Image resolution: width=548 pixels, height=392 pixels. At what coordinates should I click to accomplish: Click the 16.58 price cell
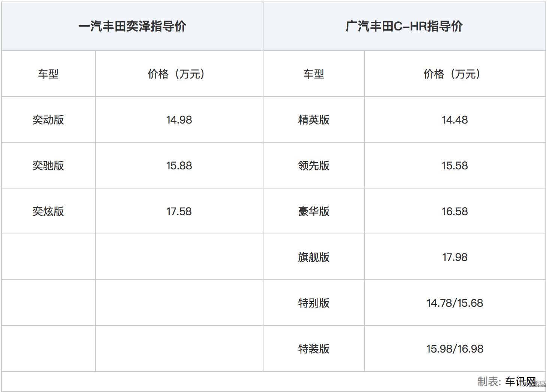coord(455,211)
